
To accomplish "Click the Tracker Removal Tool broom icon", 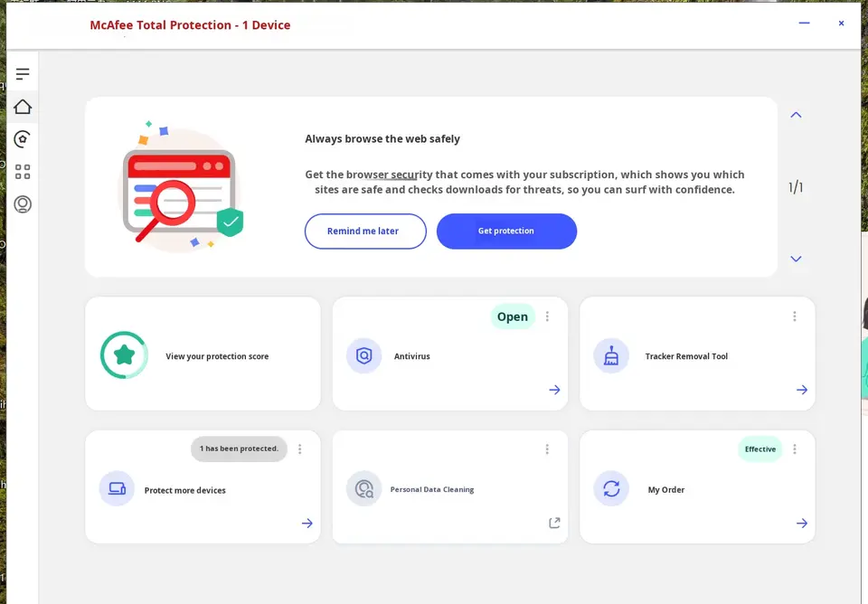I will point(611,355).
